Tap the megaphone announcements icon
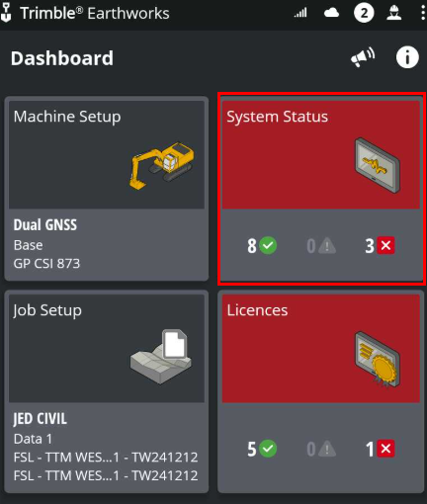Image resolution: width=427 pixels, height=504 pixels. coord(363,57)
